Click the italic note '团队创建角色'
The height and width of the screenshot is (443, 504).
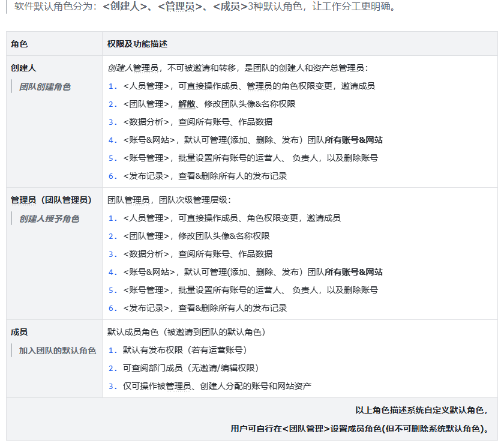pos(44,86)
